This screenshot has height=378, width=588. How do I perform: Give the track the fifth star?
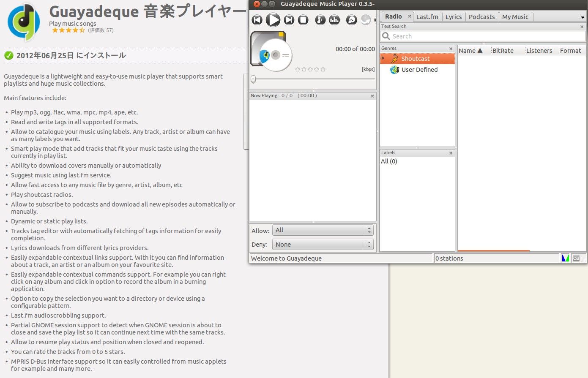click(323, 69)
